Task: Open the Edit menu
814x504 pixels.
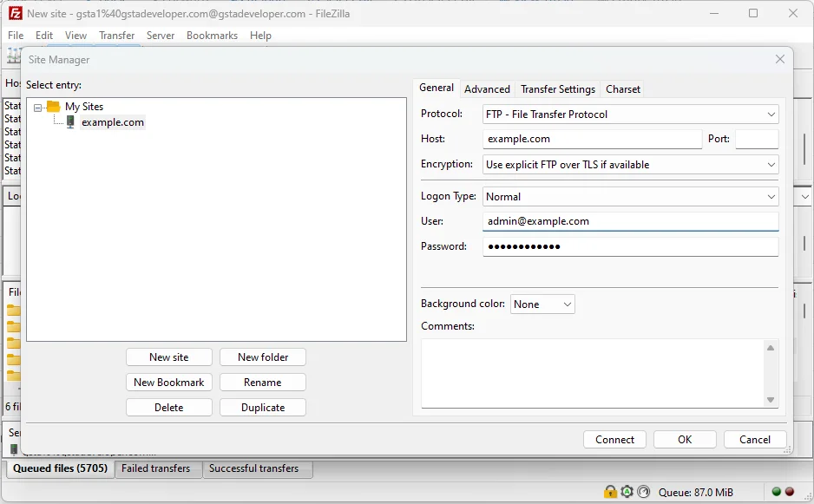Action: click(44, 36)
